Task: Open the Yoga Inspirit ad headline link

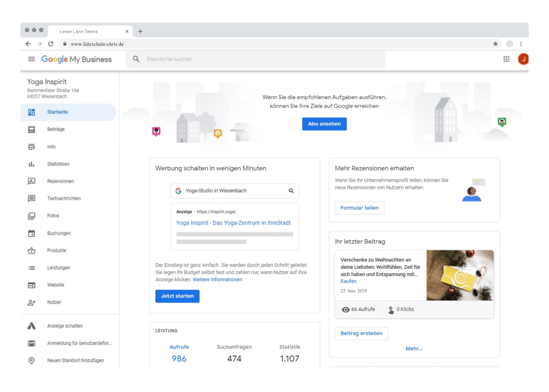Action: [x=233, y=223]
